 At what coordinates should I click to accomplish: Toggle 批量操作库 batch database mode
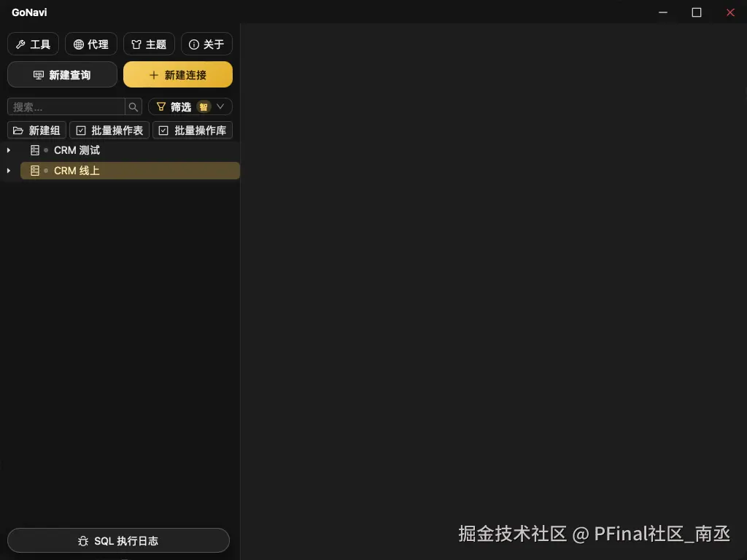[193, 131]
